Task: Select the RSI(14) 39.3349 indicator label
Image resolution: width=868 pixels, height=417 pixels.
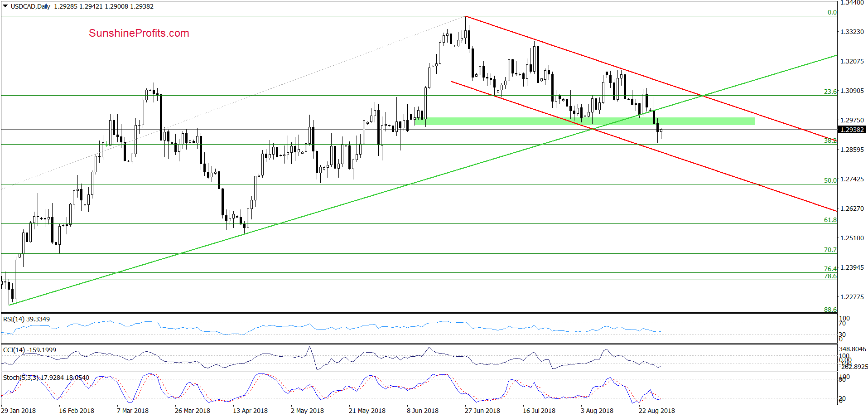Action: coord(26,319)
